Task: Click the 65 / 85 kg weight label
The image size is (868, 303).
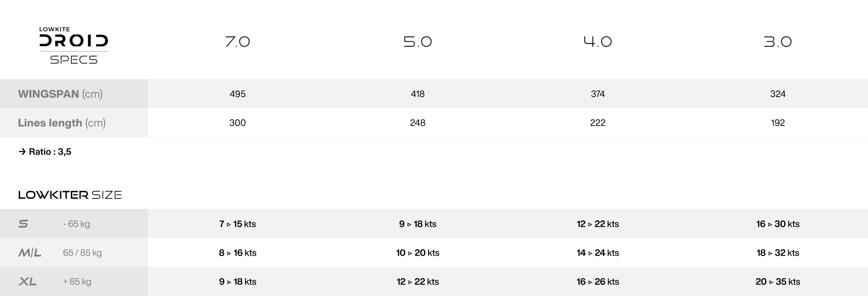Action: pyautogui.click(x=82, y=253)
